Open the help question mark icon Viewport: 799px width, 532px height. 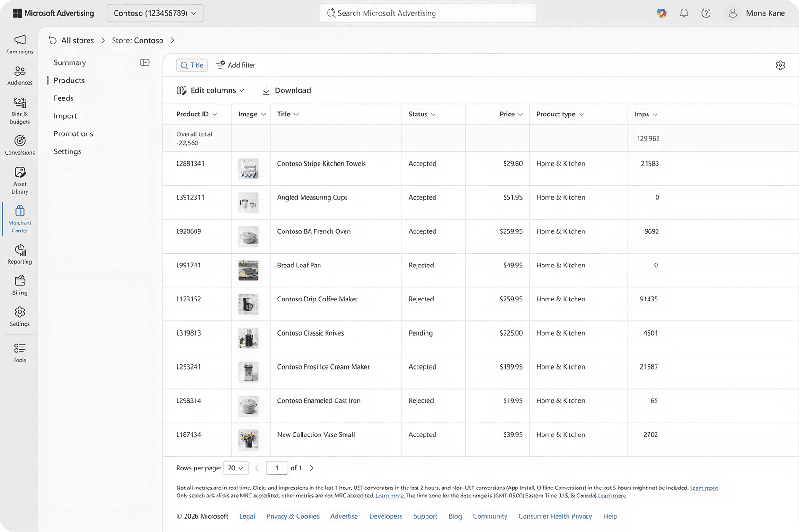coord(706,13)
